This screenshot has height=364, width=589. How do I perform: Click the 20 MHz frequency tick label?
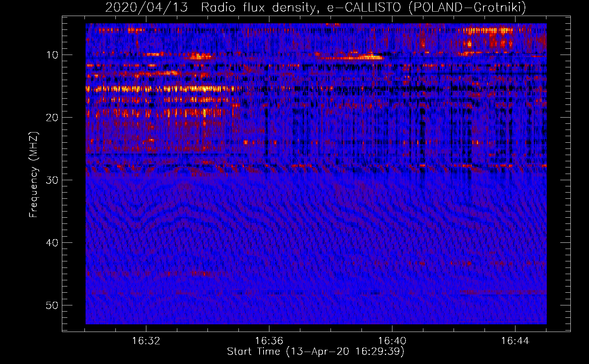(52, 118)
